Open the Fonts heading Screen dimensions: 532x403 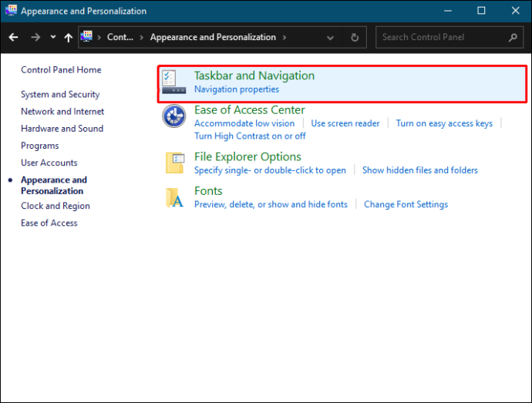click(208, 191)
